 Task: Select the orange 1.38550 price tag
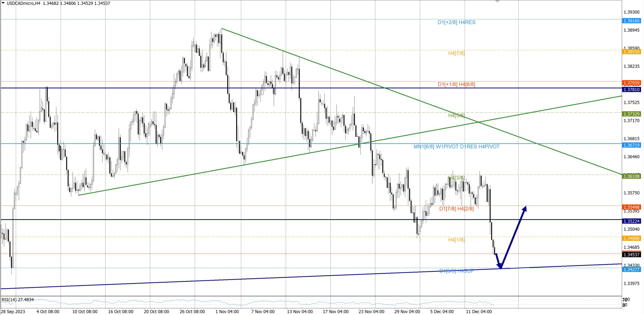[x=631, y=52]
